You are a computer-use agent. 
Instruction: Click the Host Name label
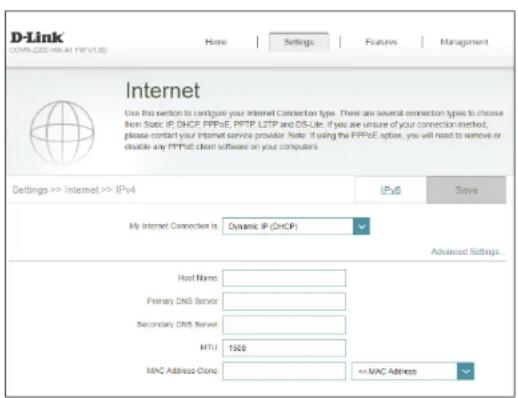198,278
